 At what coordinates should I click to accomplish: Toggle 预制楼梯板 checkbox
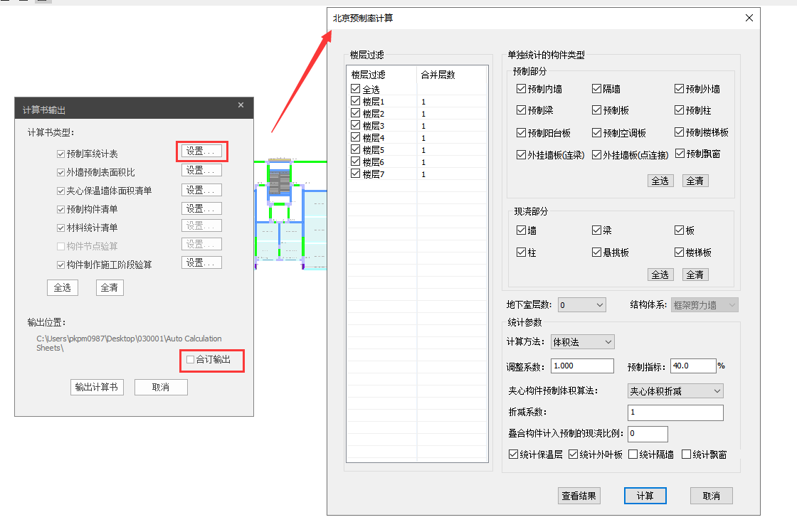pos(679,132)
